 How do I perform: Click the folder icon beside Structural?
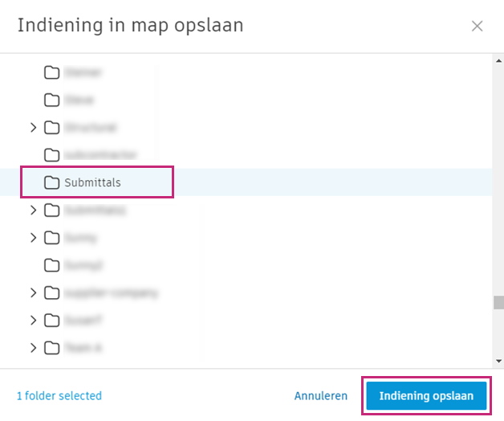(x=52, y=128)
